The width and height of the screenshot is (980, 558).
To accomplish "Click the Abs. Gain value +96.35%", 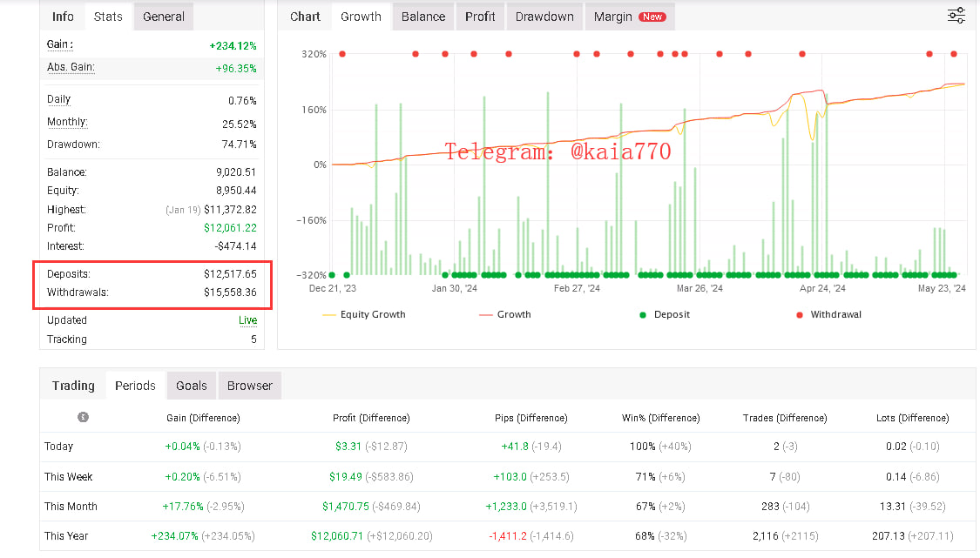I will pos(235,68).
